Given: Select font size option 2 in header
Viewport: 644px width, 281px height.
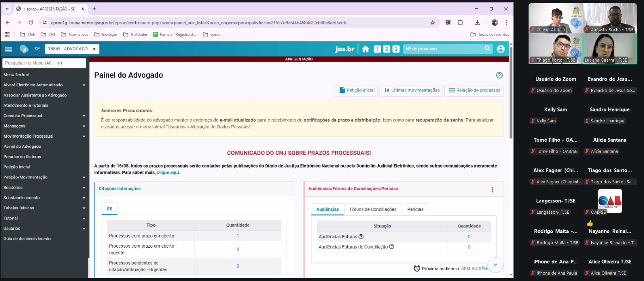Looking at the screenshot, I should pos(386,49).
